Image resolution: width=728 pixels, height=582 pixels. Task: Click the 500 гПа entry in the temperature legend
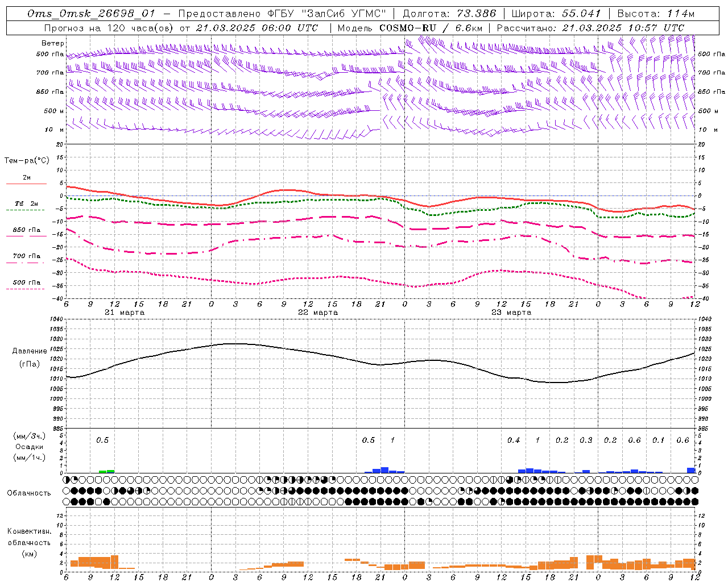[27, 282]
